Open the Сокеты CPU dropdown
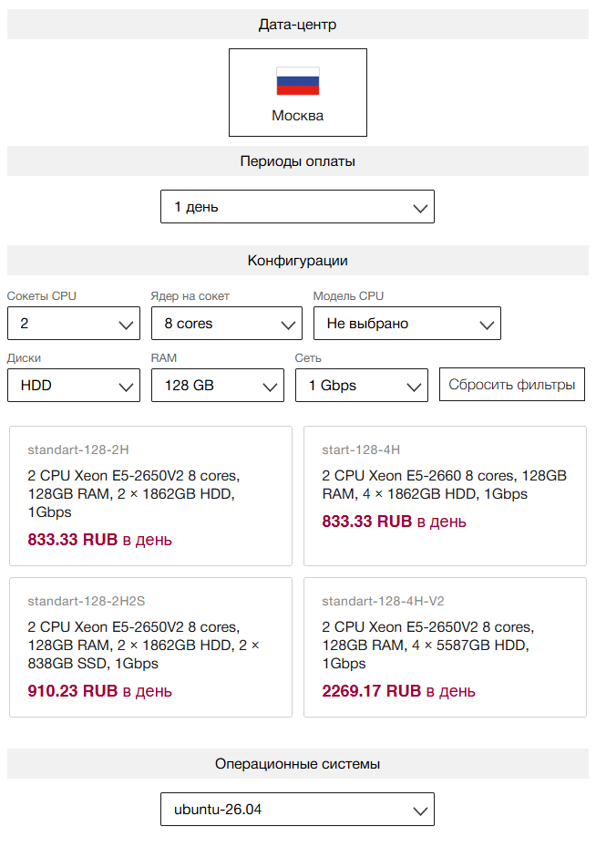Image resolution: width=596 pixels, height=868 pixels. (x=74, y=324)
